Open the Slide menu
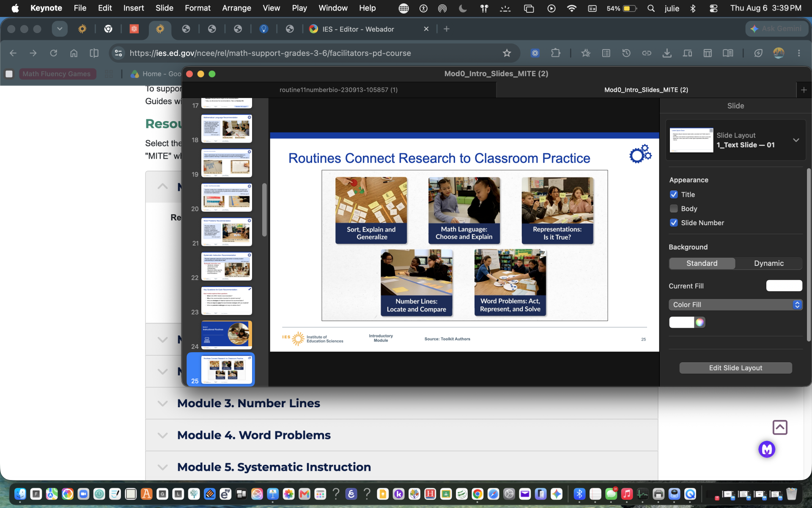Image resolution: width=812 pixels, height=508 pixels. tap(164, 8)
